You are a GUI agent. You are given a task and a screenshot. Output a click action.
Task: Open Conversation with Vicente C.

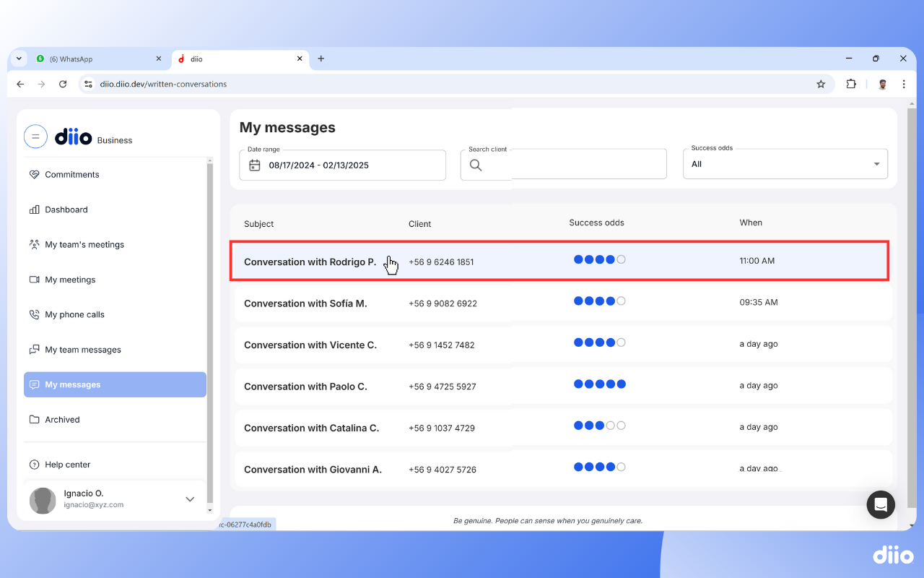point(563,345)
